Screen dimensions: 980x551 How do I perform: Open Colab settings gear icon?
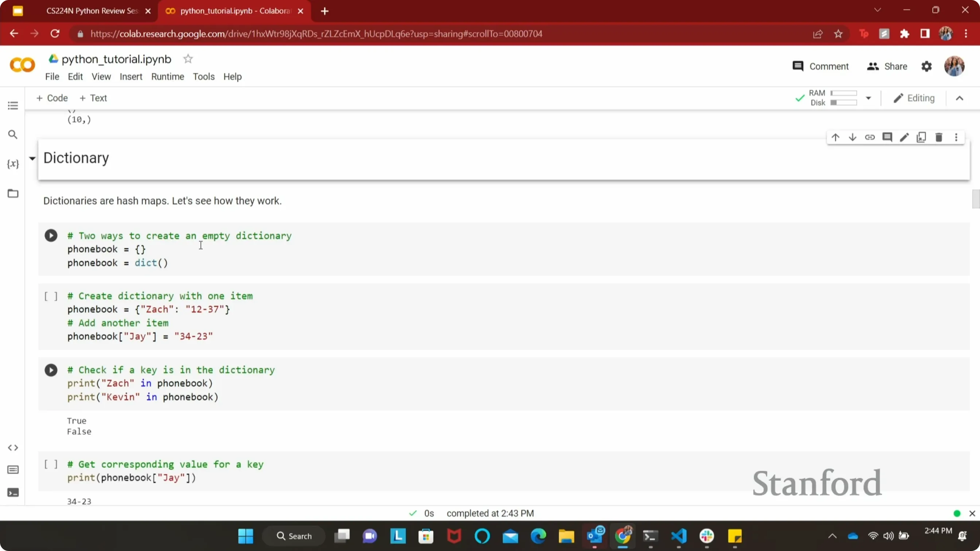click(x=926, y=67)
